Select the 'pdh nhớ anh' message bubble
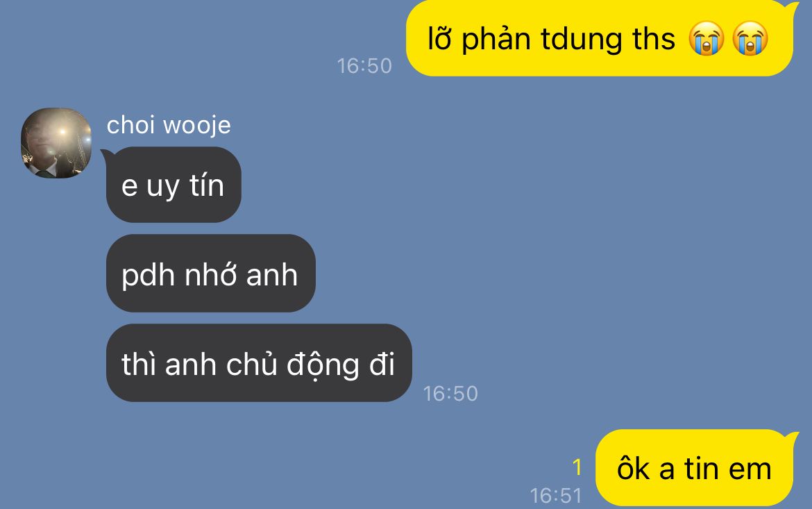812x509 pixels. pyautogui.click(x=211, y=273)
